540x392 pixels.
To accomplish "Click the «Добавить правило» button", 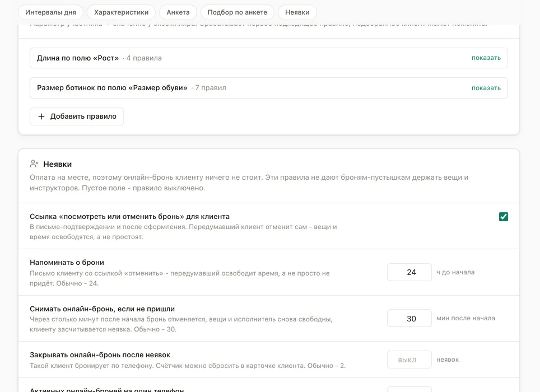I will click(x=77, y=116).
